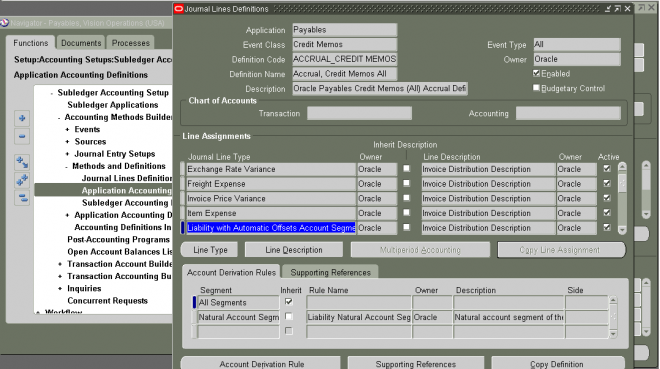This screenshot has width=660, height=369.
Task: Click the collapse-node minus icon beside Navigator tree
Action: point(22,137)
